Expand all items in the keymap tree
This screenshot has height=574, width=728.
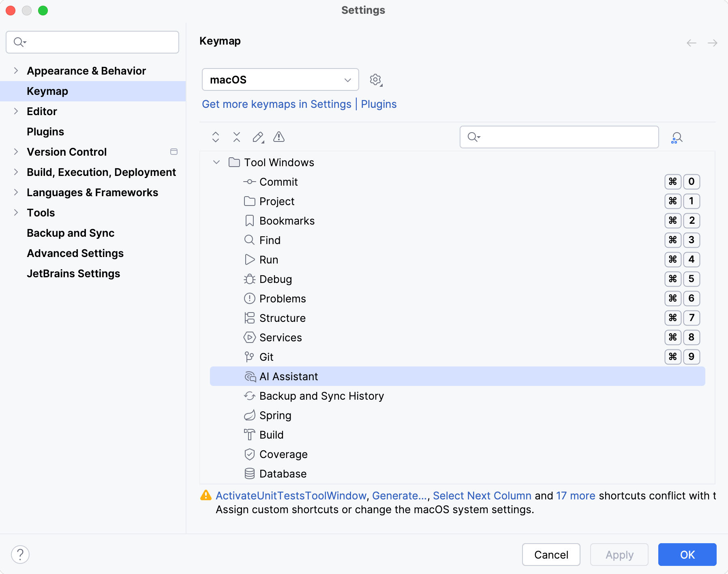(x=215, y=137)
